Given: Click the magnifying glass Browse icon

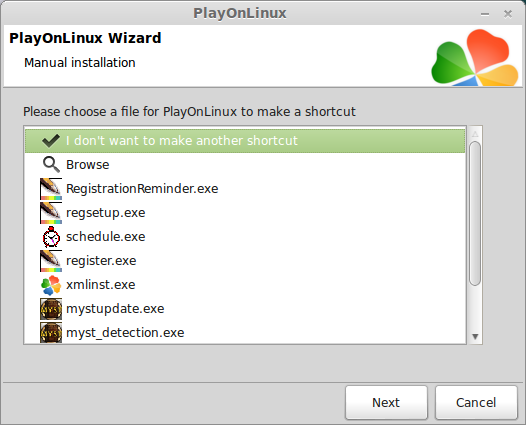Looking at the screenshot, I should [51, 165].
